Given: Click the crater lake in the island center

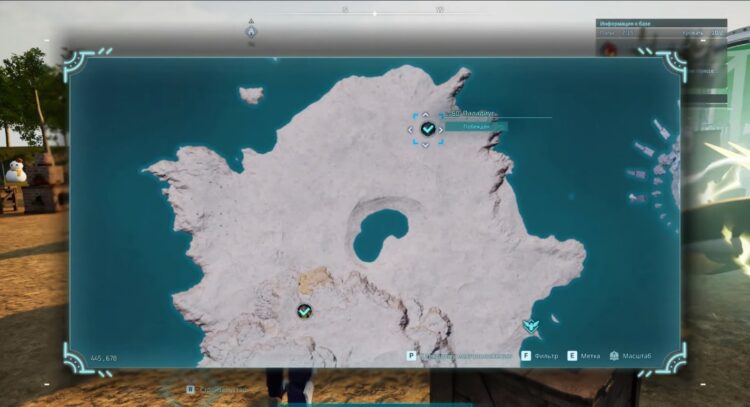Looking at the screenshot, I should tap(378, 230).
